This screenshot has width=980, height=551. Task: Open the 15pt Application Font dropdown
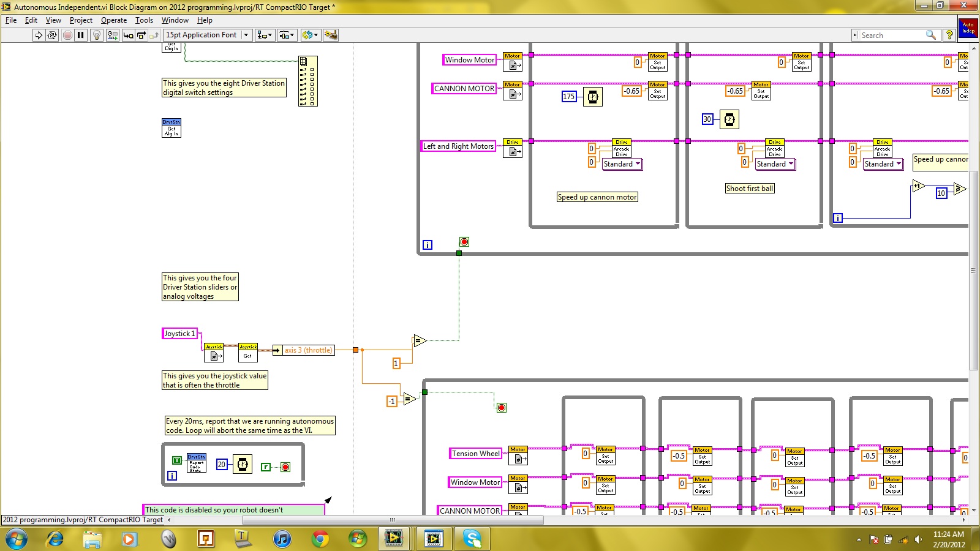click(208, 35)
